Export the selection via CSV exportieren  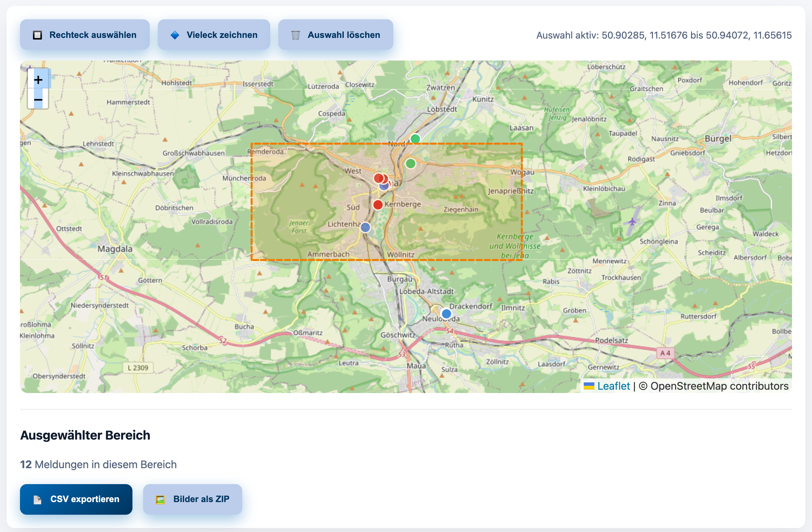coord(76,499)
